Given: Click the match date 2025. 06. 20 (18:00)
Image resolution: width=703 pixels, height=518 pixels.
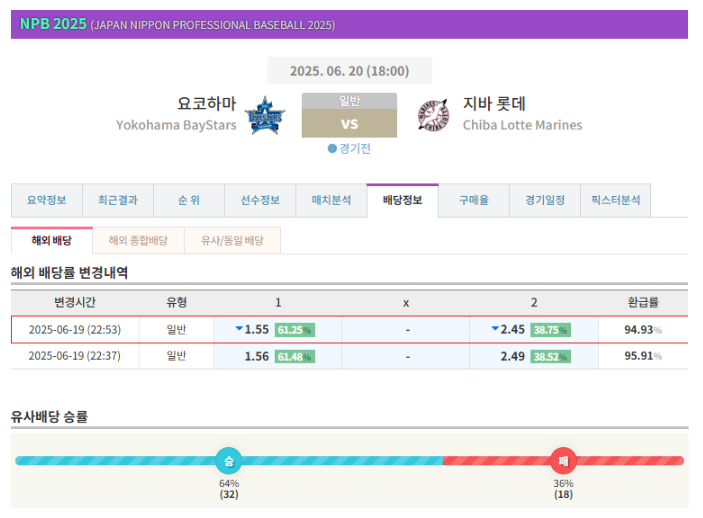Looking at the screenshot, I should coord(349,71).
